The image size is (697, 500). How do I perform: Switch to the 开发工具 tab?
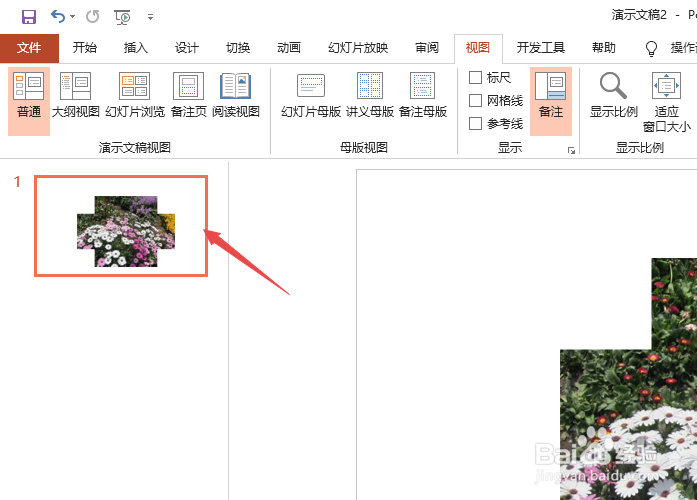click(x=541, y=48)
